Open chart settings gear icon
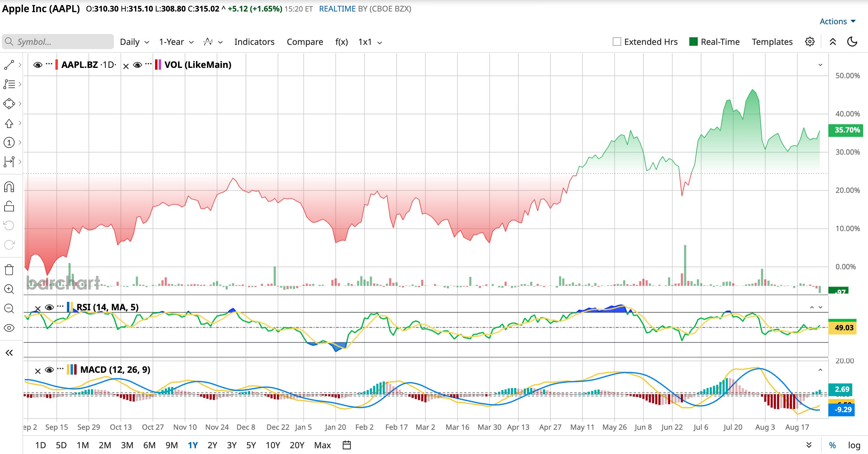 pos(810,42)
